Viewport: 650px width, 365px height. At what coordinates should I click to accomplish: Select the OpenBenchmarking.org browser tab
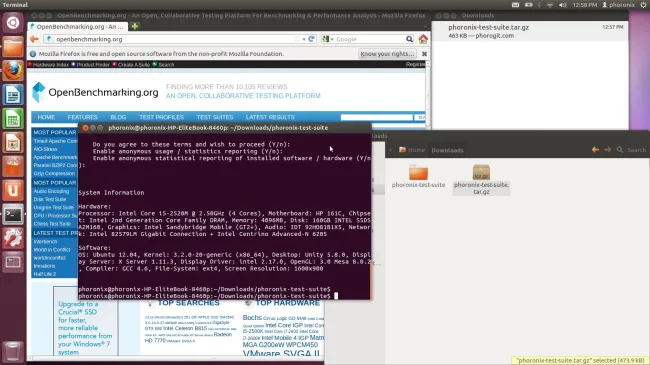(78, 27)
